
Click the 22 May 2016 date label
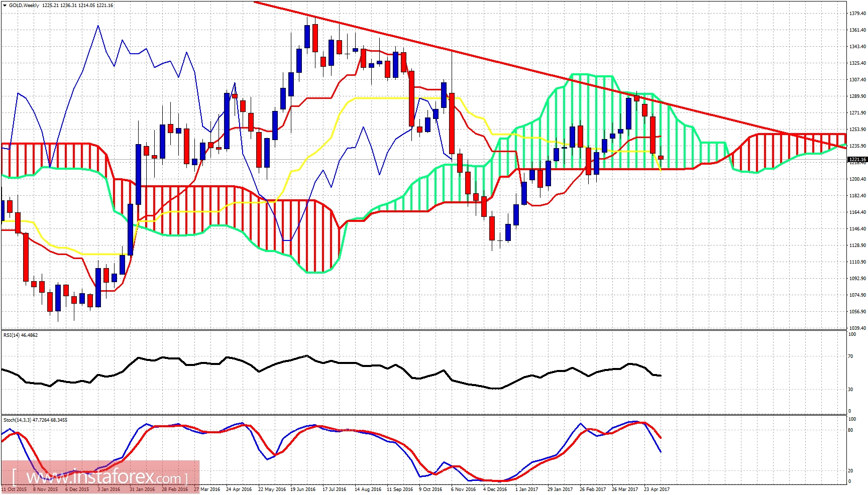point(272,489)
